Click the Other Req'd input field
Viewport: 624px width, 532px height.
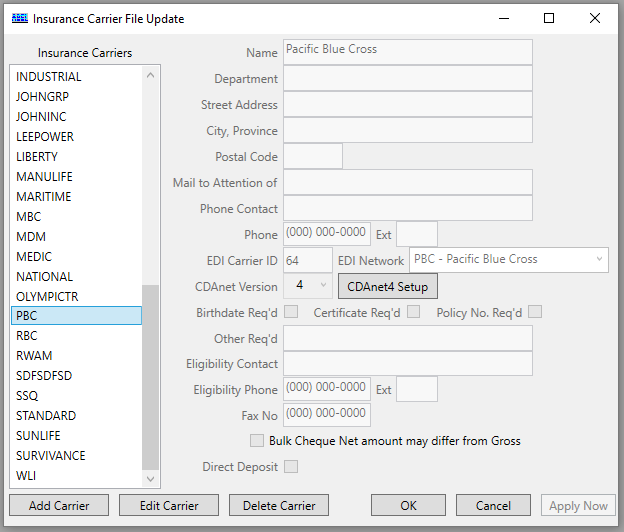point(408,338)
